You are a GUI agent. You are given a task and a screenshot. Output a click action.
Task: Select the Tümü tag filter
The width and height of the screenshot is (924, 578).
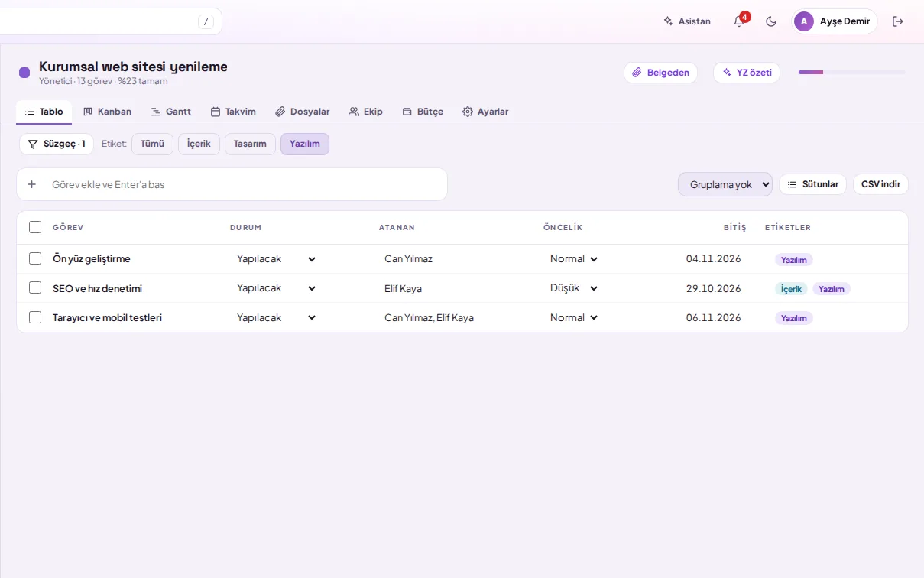152,144
